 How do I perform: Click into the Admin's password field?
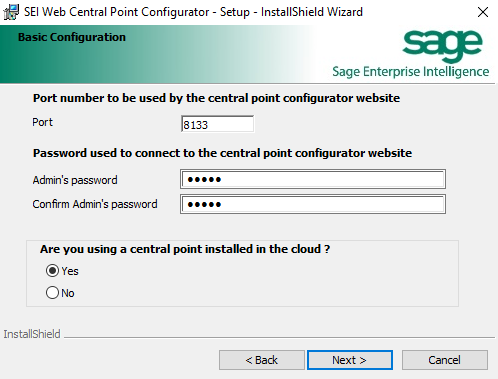point(313,179)
